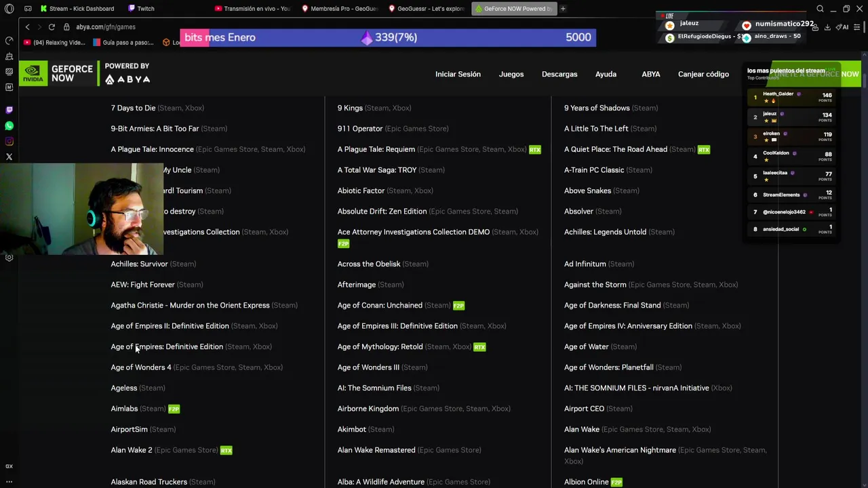Screen dimensions: 868x488
Task: Open Canjear código link
Action: (x=703, y=74)
